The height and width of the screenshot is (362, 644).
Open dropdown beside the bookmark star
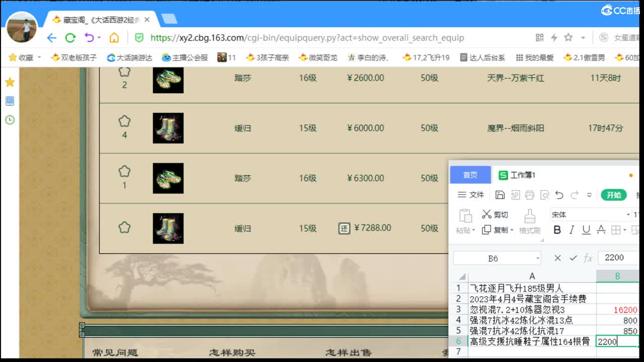(583, 38)
